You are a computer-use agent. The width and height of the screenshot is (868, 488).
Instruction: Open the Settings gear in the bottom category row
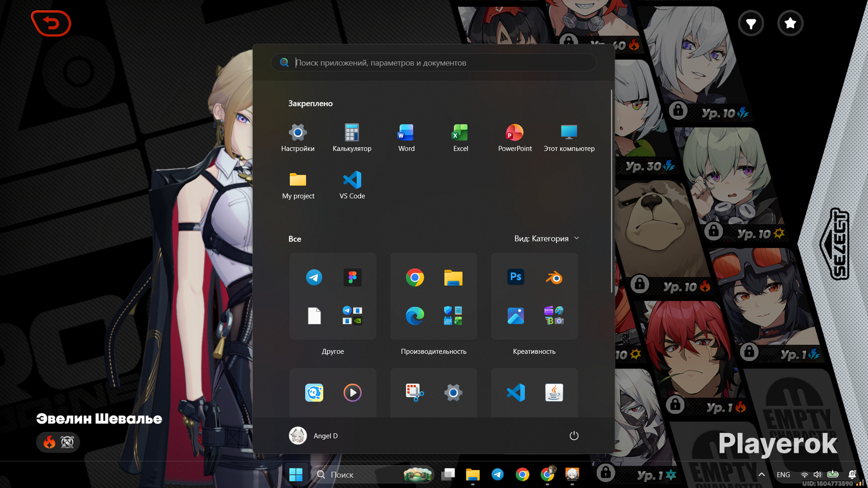point(453,392)
